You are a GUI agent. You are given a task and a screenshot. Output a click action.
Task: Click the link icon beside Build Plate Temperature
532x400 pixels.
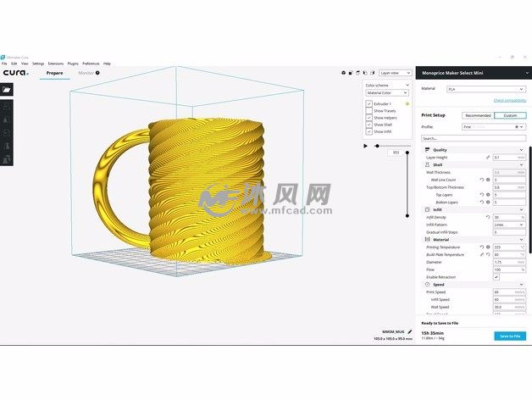coord(482,254)
